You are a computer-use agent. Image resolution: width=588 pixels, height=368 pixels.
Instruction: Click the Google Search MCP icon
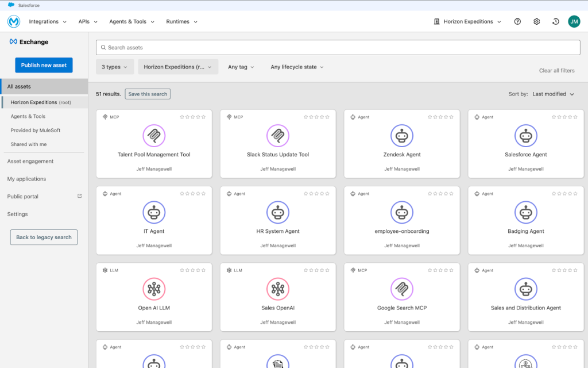402,289
